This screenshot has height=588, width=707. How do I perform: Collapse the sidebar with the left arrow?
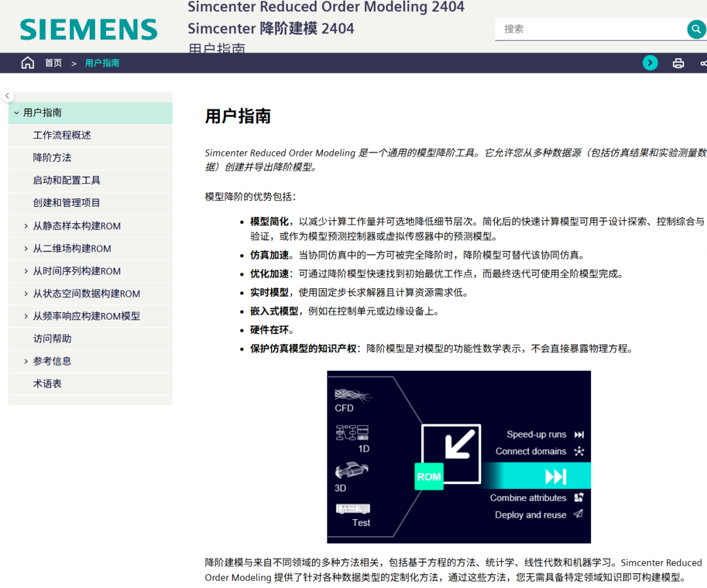7,96
